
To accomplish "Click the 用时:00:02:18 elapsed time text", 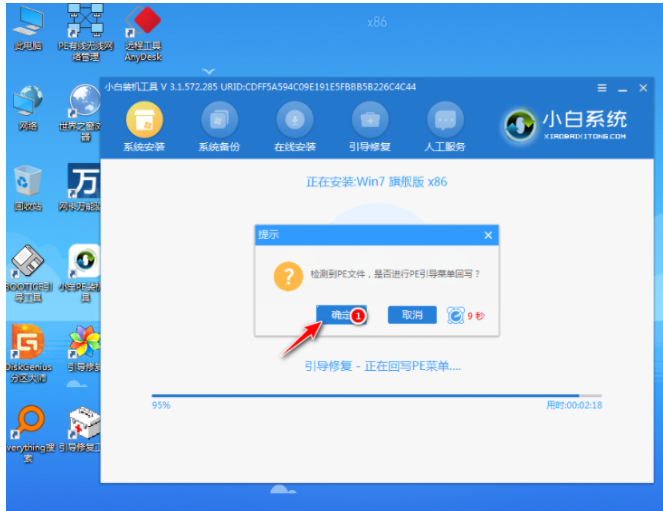I will pyautogui.click(x=574, y=405).
